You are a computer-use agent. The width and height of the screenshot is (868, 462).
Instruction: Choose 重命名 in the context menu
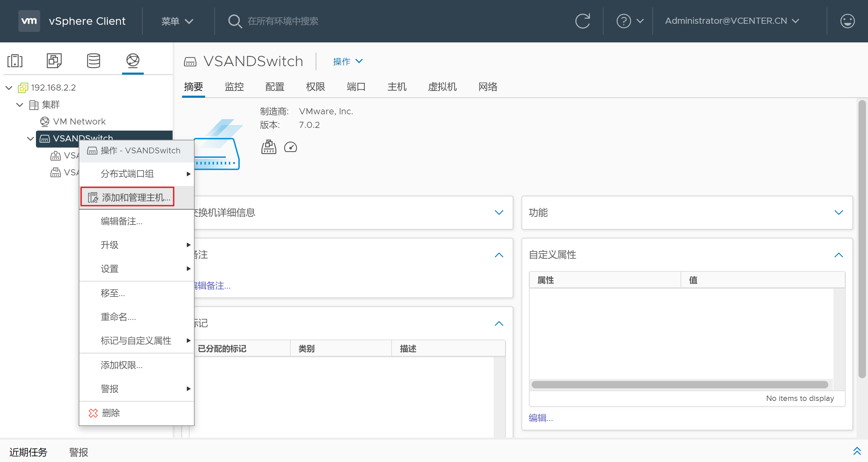click(137, 317)
